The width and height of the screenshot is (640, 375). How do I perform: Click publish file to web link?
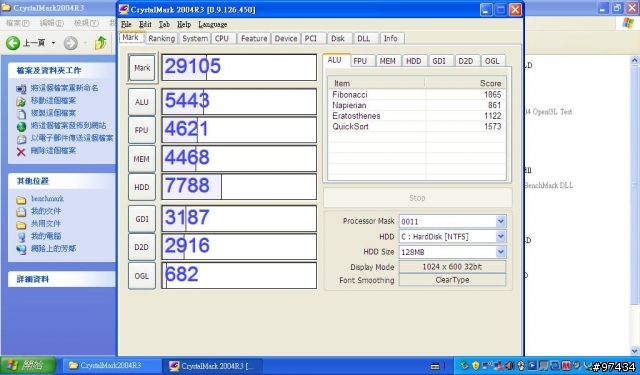click(68, 126)
